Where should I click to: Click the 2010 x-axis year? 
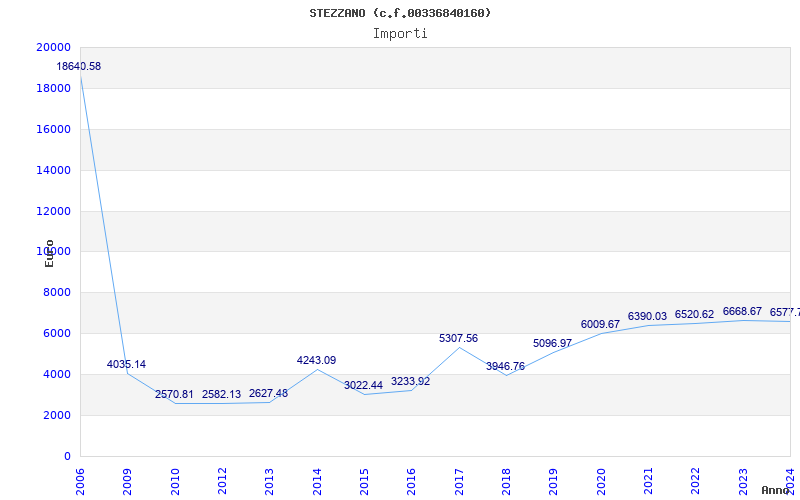tap(175, 481)
